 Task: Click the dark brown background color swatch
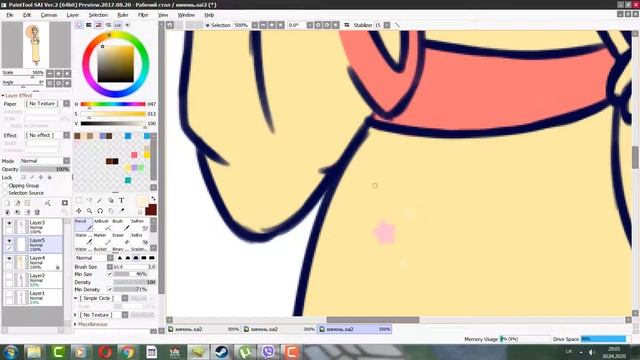pos(151,210)
